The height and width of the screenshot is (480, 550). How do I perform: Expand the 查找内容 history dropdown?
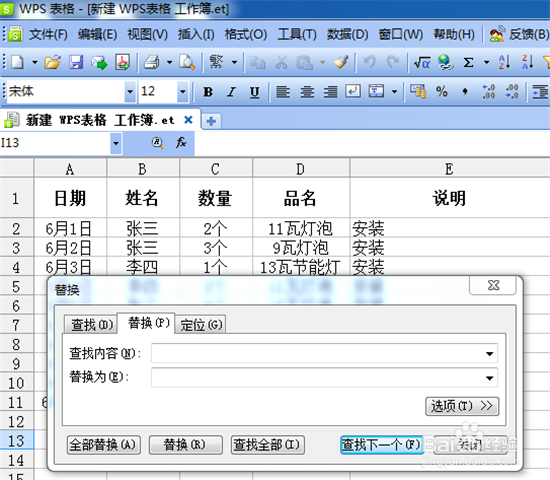pyautogui.click(x=490, y=354)
